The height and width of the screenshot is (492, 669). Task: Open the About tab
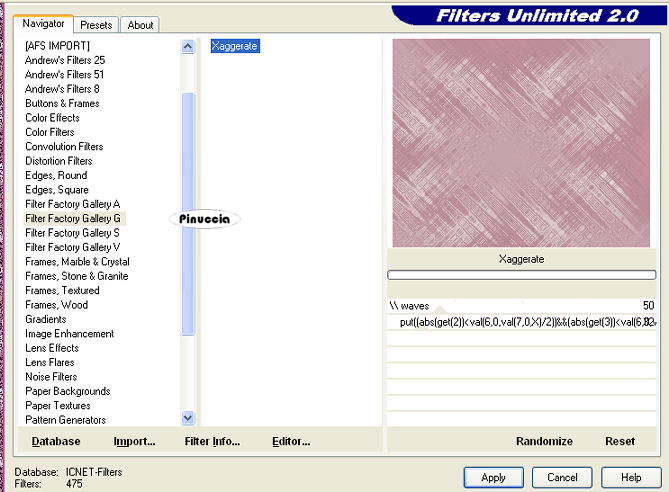pos(140,25)
